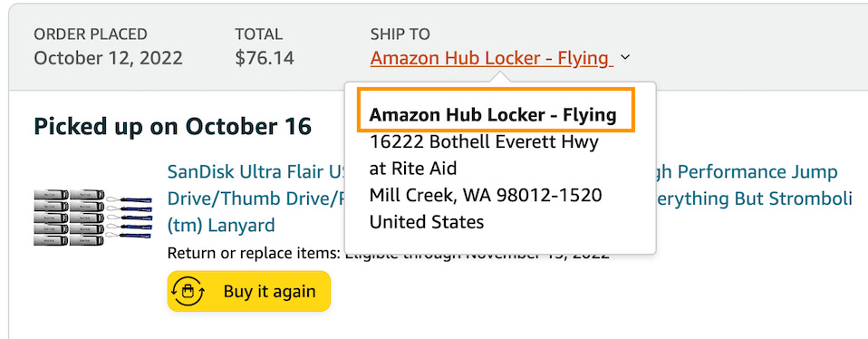Click the Buy it again button label

click(x=270, y=292)
